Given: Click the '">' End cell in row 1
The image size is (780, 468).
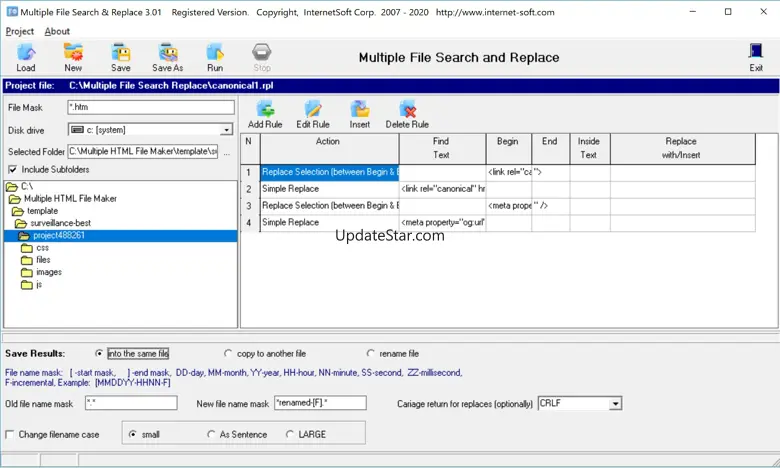Looking at the screenshot, I should 550,172.
